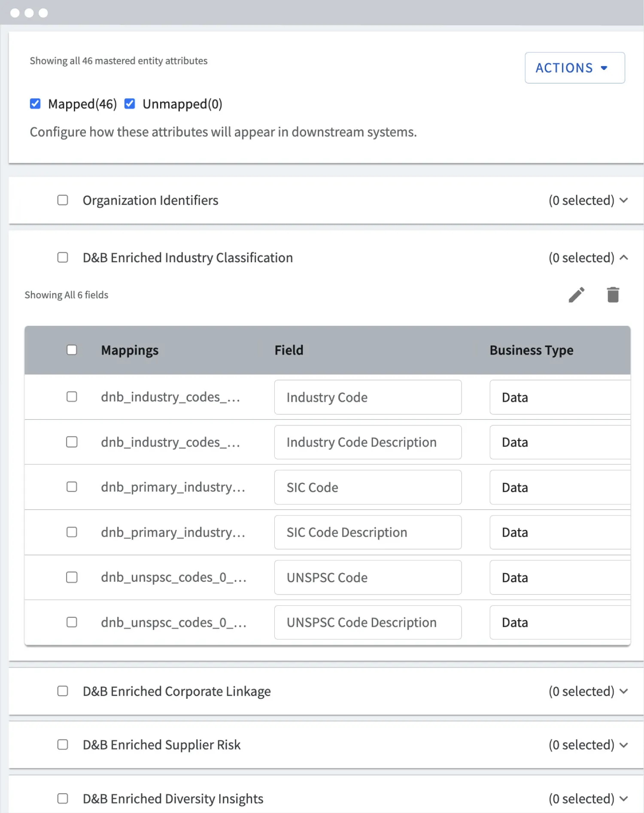Select the checkbox for the Industry Code row
This screenshot has width=644, height=813.
(x=72, y=397)
